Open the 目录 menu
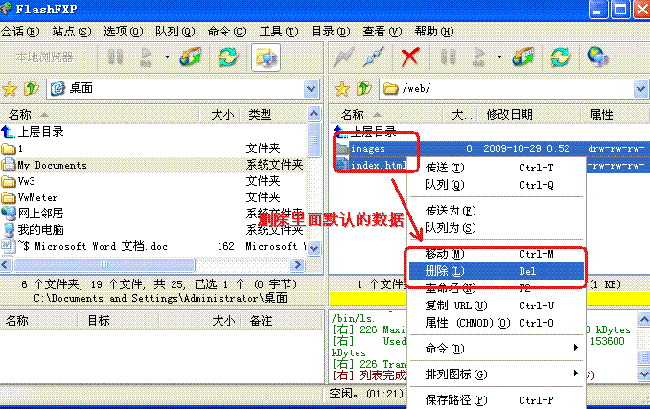Image resolution: width=650 pixels, height=409 pixels. tap(331, 31)
